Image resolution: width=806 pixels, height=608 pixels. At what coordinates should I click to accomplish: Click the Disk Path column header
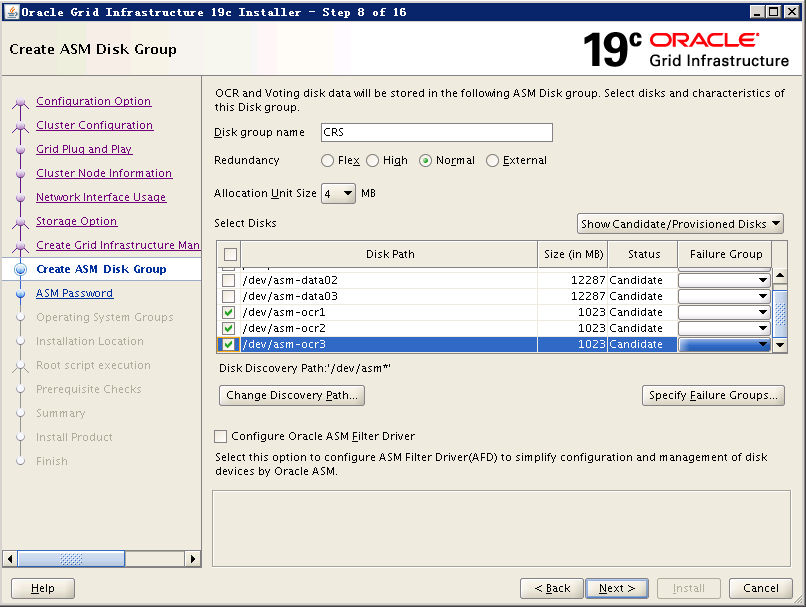click(x=390, y=254)
